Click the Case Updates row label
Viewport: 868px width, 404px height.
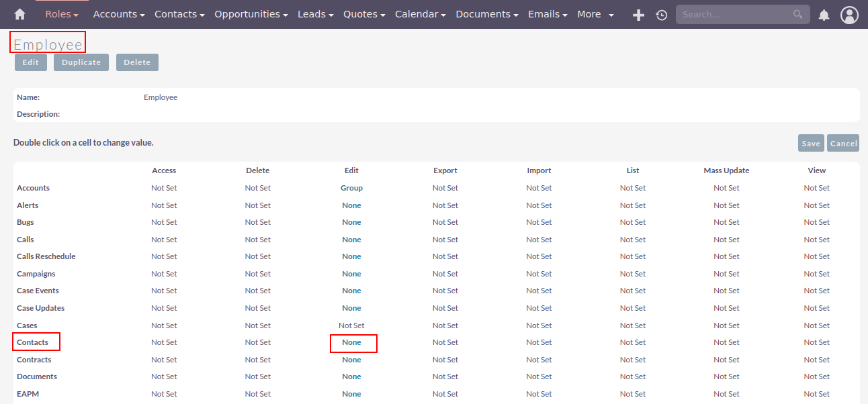click(x=40, y=308)
